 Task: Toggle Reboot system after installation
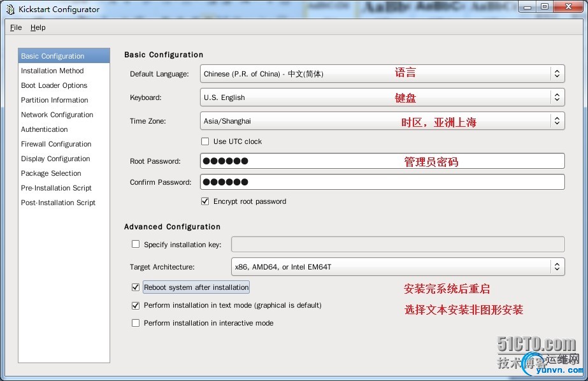pyautogui.click(x=136, y=287)
